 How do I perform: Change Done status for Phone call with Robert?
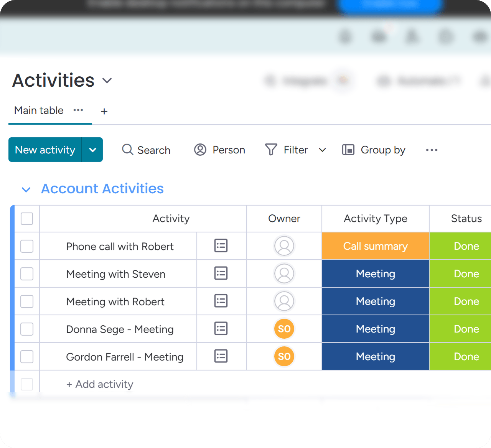pos(460,246)
